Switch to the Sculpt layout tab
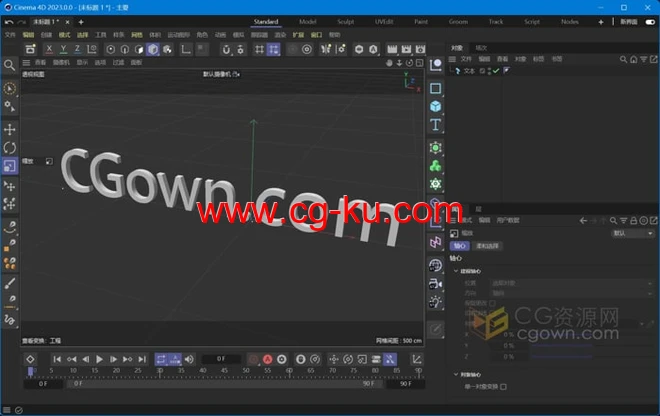660x416 pixels. (x=346, y=22)
